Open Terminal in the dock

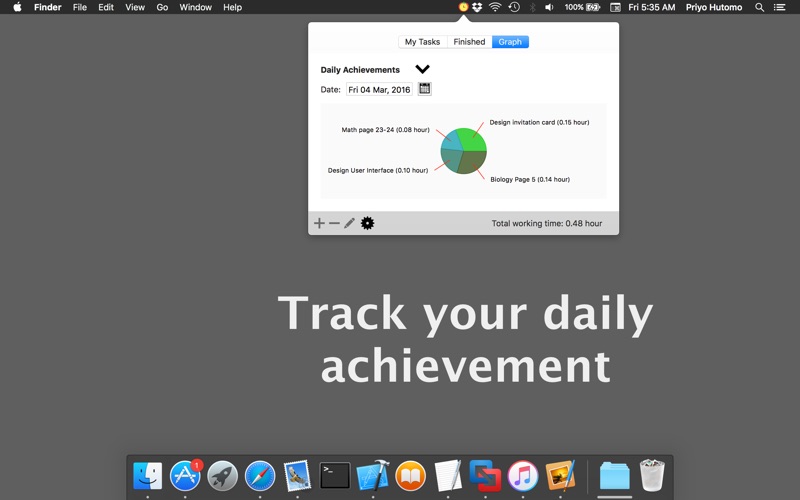coord(335,476)
